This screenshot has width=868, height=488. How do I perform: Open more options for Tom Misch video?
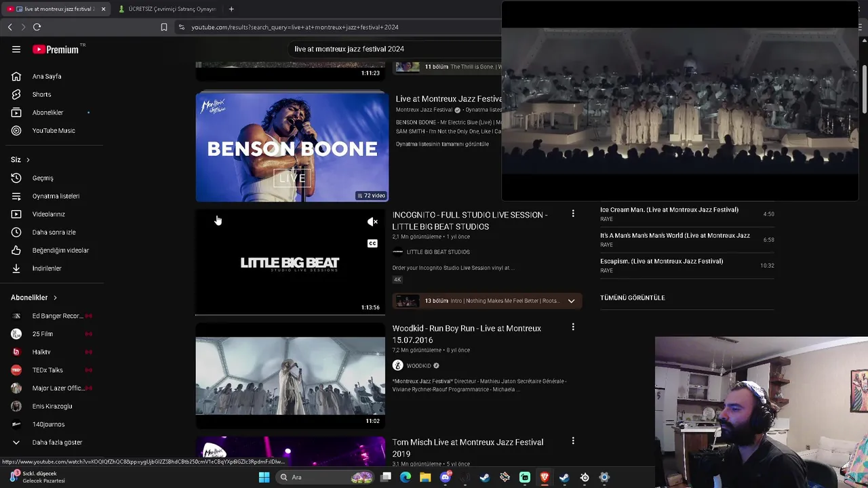pyautogui.click(x=573, y=441)
